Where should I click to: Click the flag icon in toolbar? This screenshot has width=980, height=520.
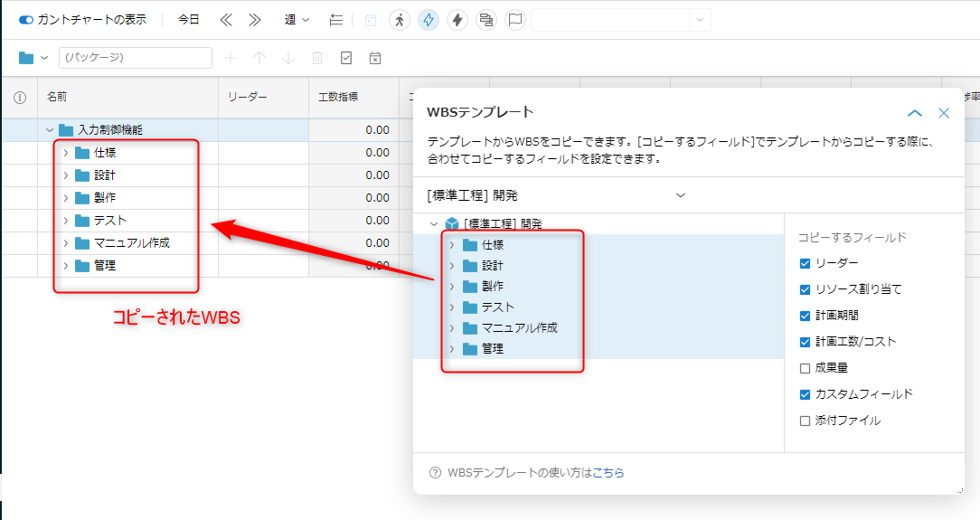tap(515, 20)
